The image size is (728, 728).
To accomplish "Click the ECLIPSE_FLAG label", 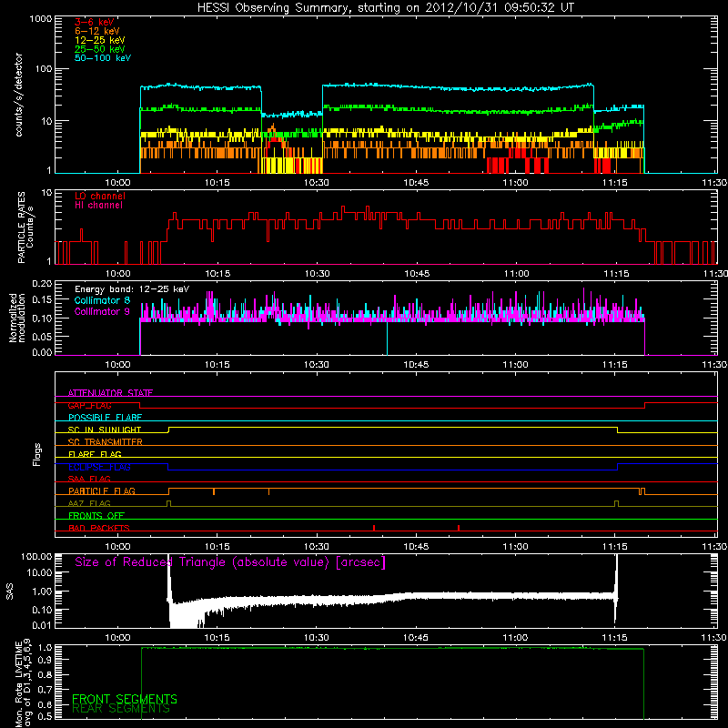I will (x=99, y=467).
